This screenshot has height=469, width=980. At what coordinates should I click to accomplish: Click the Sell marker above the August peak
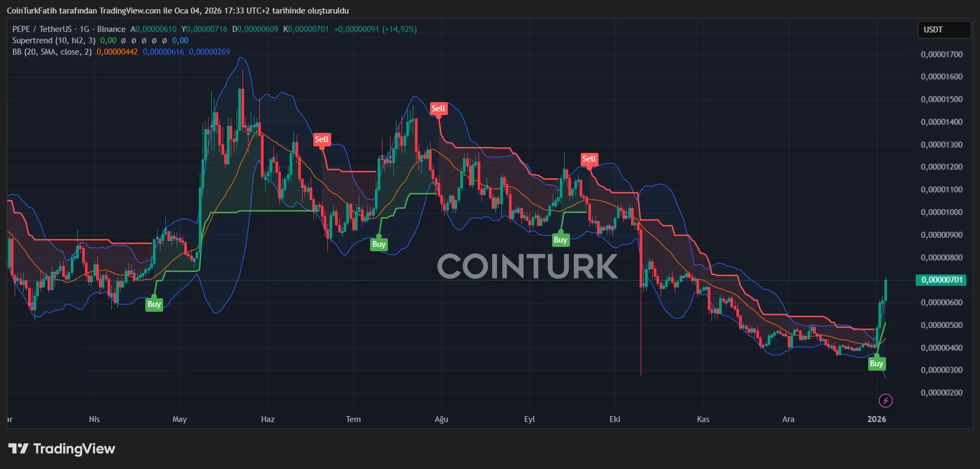(438, 109)
